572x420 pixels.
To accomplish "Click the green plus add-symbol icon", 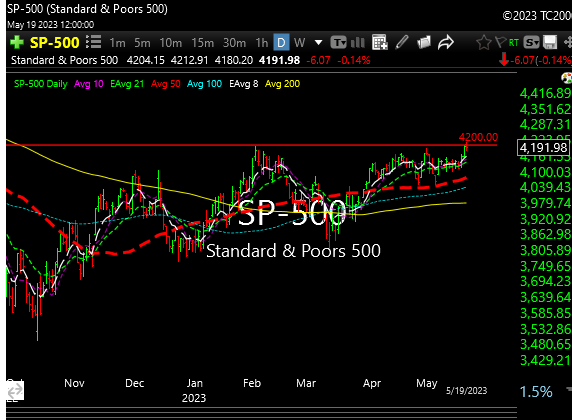I will click(x=16, y=43).
